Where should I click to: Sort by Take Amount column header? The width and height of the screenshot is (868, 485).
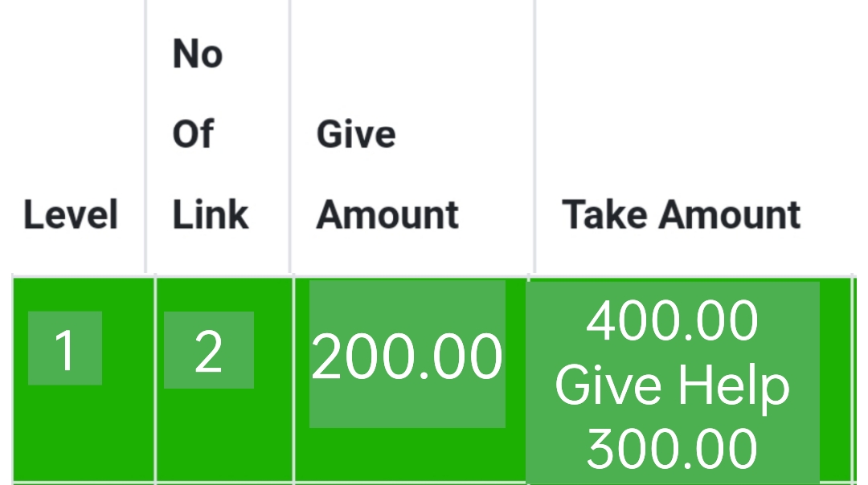681,214
